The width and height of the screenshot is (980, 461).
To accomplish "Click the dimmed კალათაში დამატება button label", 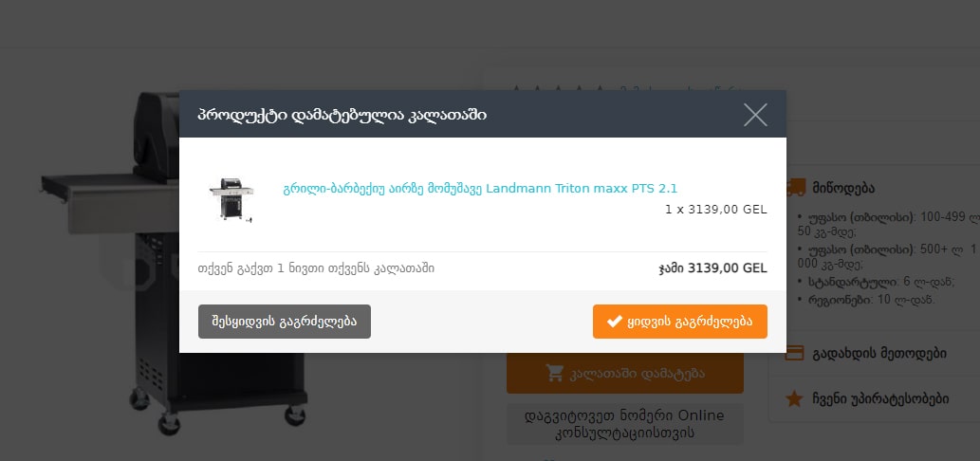I will click(x=638, y=374).
